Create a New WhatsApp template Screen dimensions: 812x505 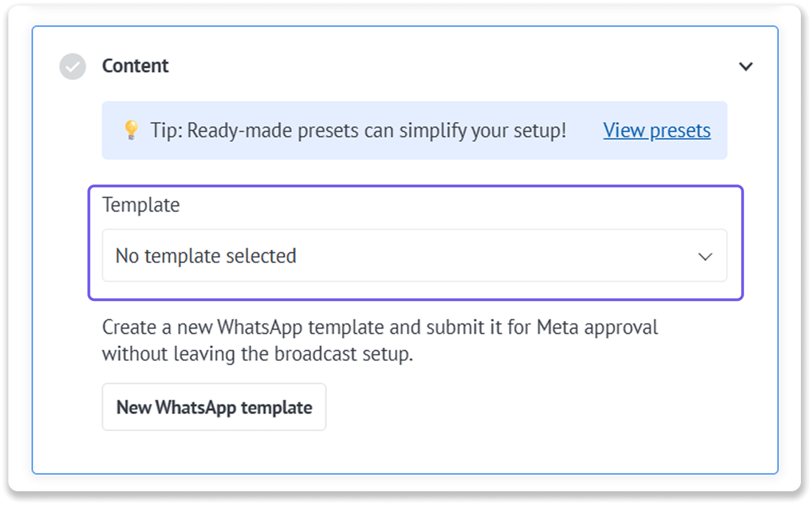tap(214, 407)
